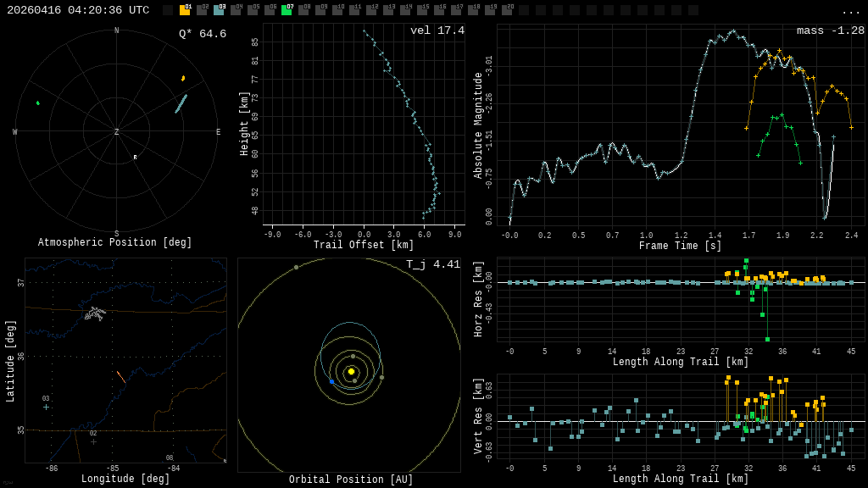Click the teal meteor streak in sky plot

181,103
